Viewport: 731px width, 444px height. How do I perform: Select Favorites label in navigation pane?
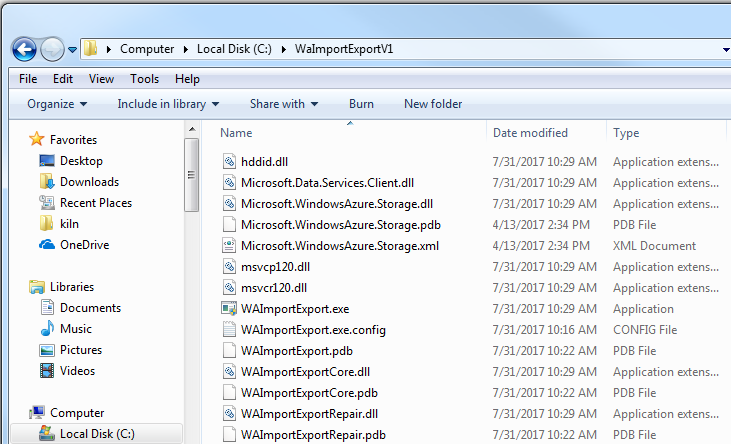pyautogui.click(x=74, y=140)
